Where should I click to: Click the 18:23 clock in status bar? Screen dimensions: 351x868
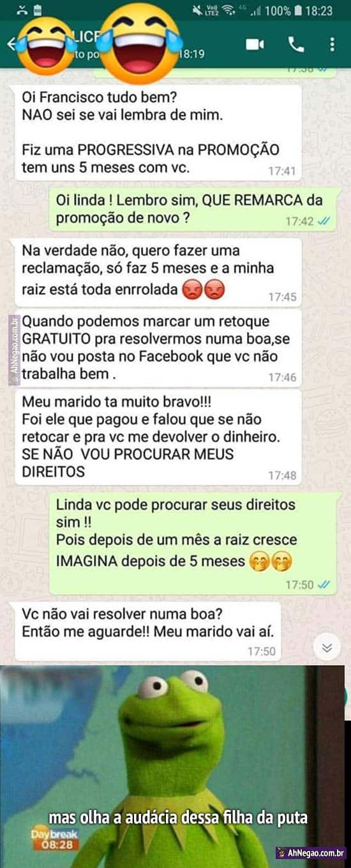tap(319, 11)
